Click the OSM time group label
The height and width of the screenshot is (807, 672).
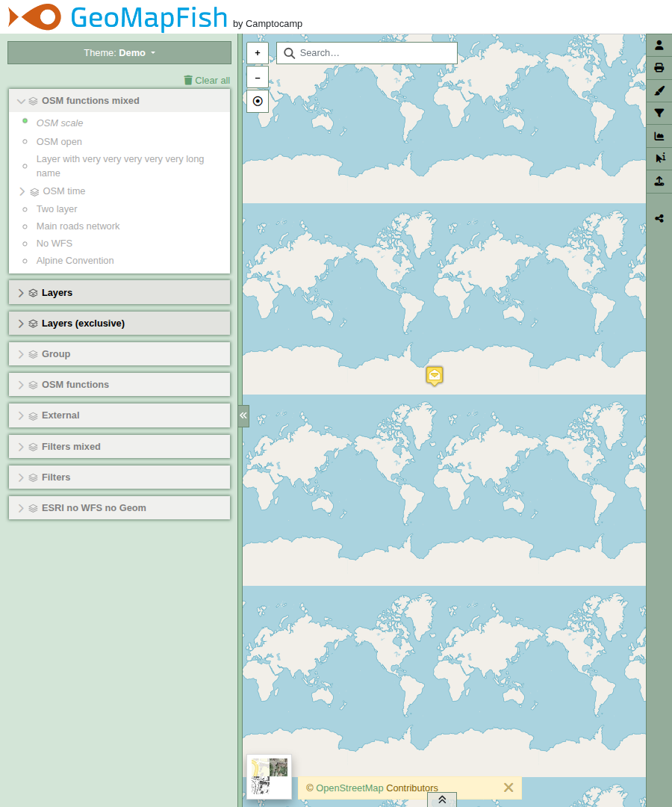coord(64,191)
